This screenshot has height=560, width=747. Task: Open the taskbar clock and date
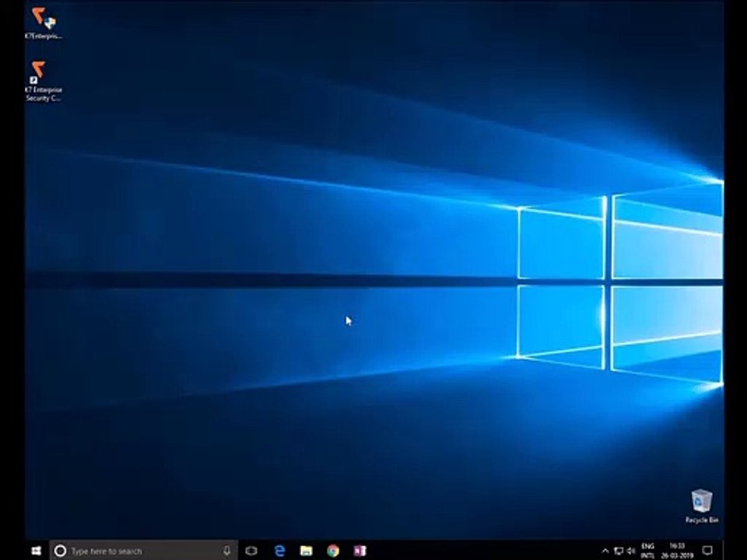coord(677,551)
